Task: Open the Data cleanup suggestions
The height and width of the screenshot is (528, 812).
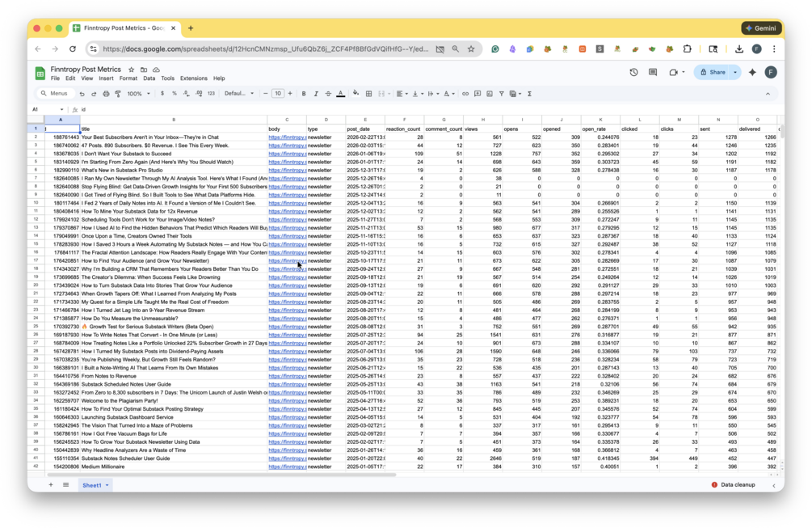Action: 733,485
